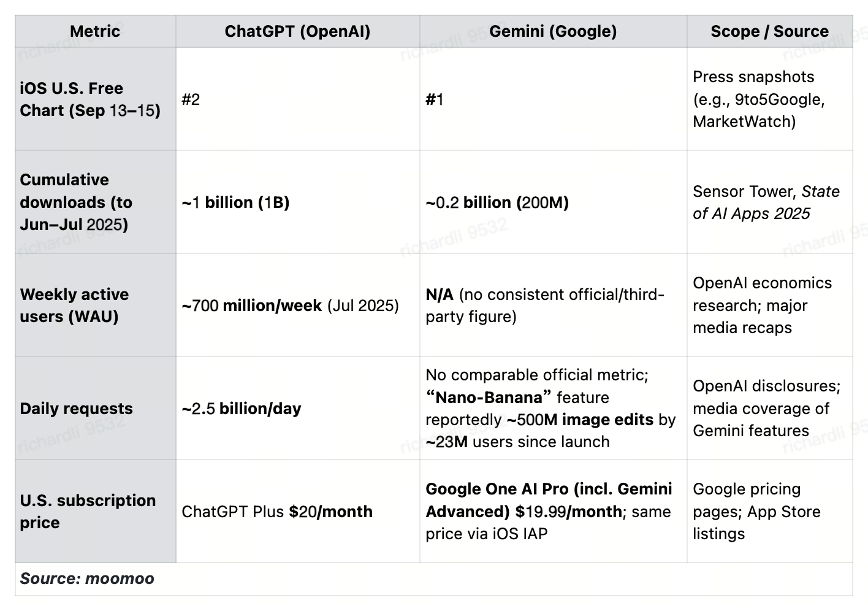
Task: Click the ~2.5 billion/day cell
Action: coord(242,409)
